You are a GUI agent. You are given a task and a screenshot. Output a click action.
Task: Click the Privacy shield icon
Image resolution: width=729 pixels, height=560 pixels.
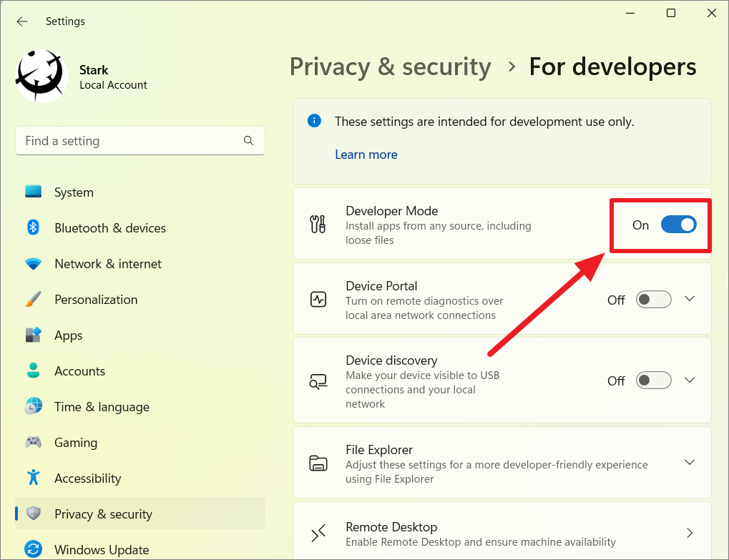[33, 513]
